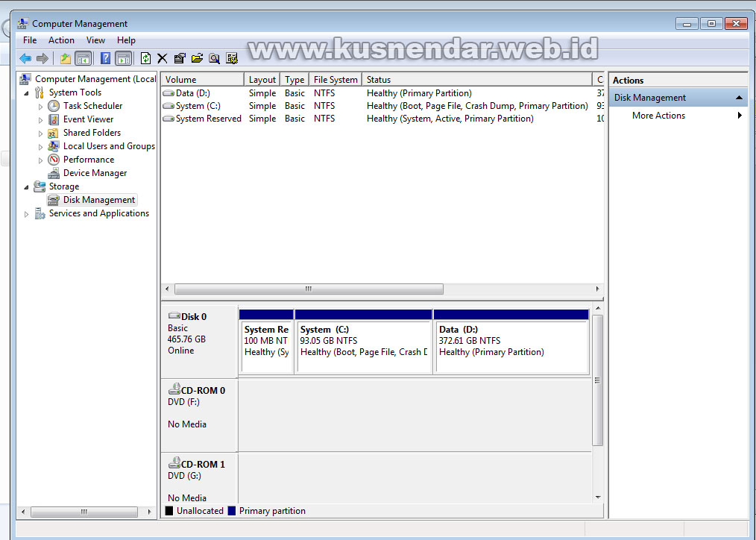Click the black X delete toolbar icon
Screen dimensions: 756x540
coord(163,58)
